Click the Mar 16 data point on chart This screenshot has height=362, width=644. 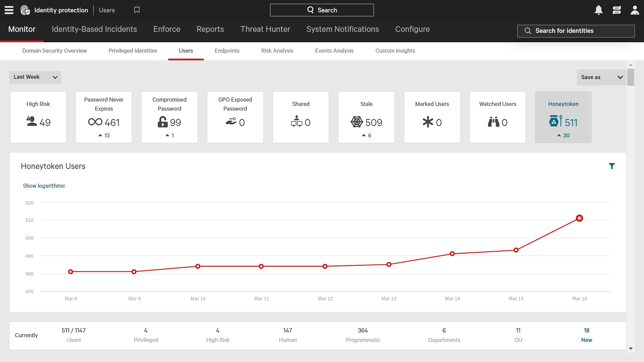tap(580, 218)
